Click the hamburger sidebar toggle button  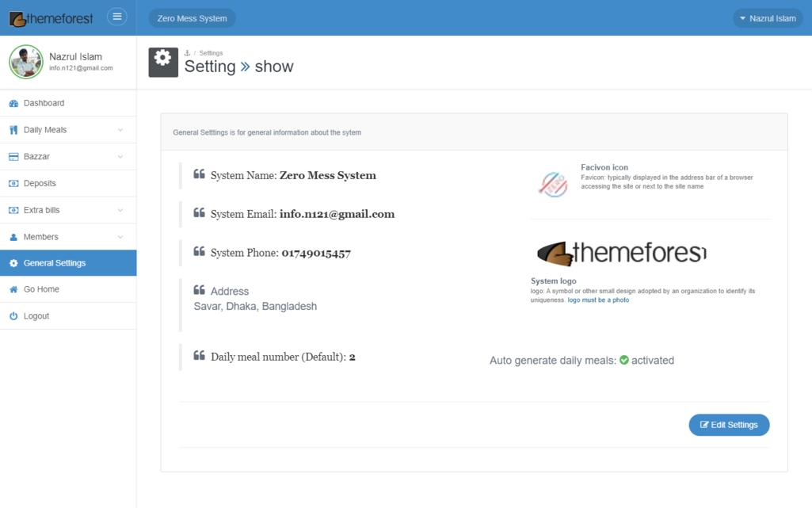117,17
